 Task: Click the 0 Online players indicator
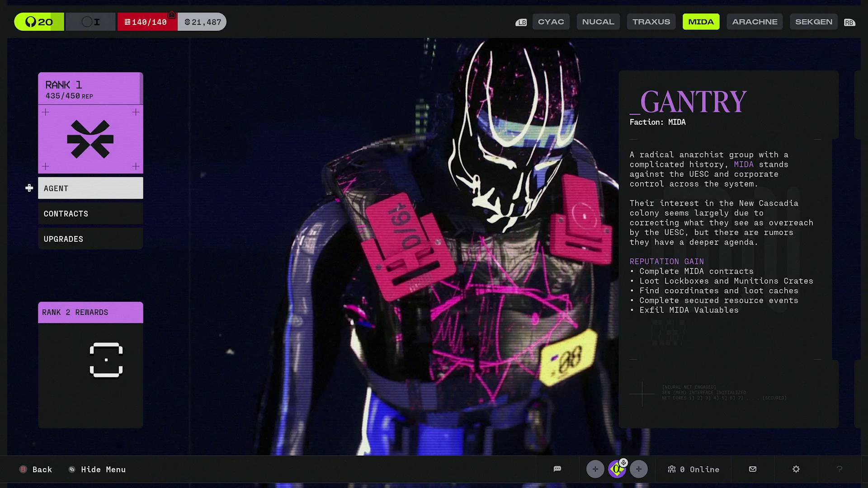[x=693, y=469]
